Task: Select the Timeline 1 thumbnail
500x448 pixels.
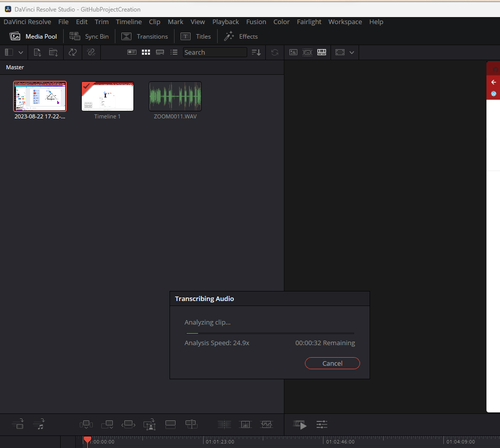Action: tap(107, 96)
